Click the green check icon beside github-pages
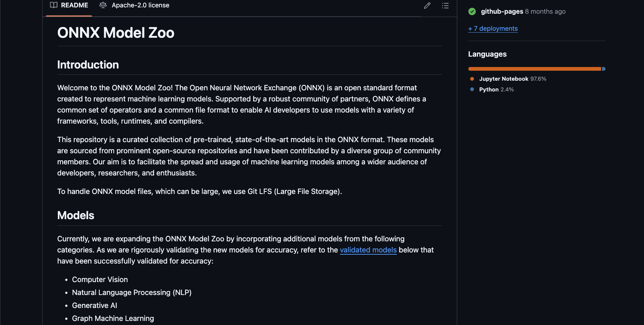644x325 pixels. 472,11
